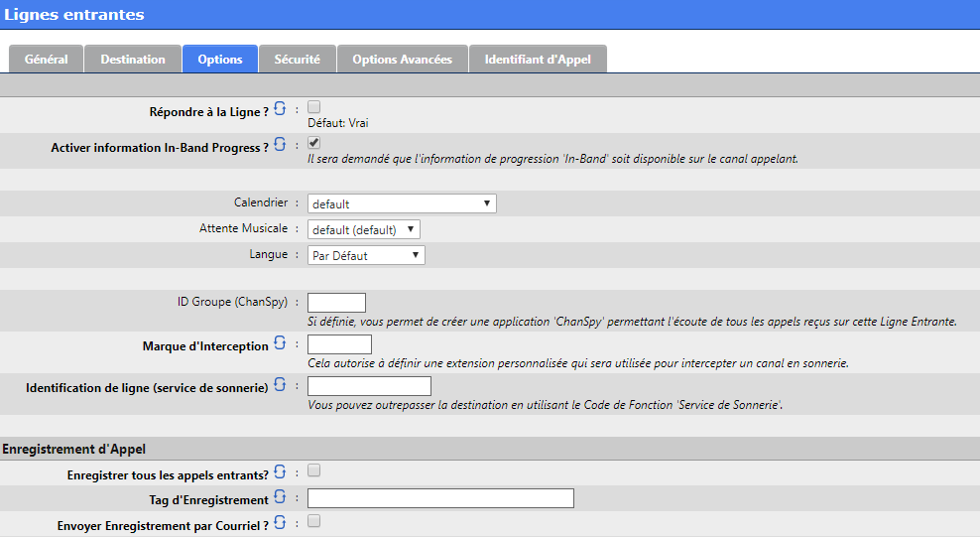Screen dimensions: 980x537
Task: Select the Options tab
Action: [220, 60]
